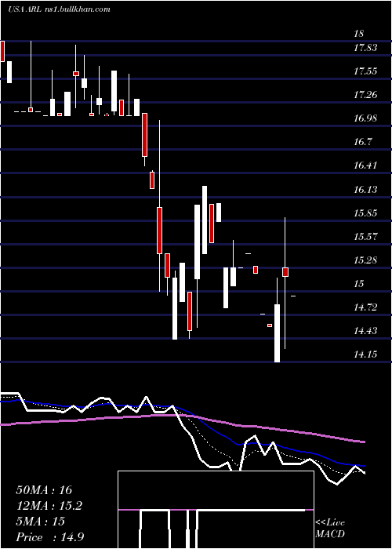Image resolution: width=392 pixels, height=549 pixels.
Task: Click the MACD histogram panel
Action: pos(216,510)
